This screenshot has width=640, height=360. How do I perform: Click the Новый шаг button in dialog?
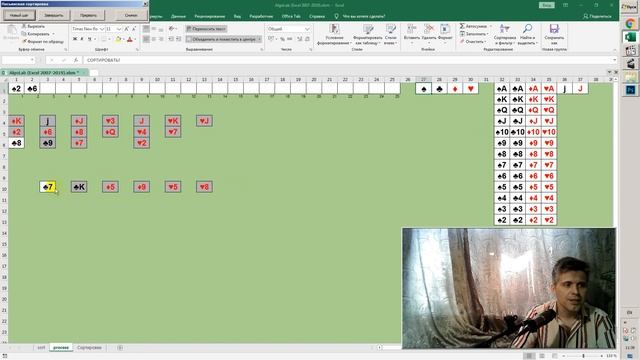(x=19, y=16)
